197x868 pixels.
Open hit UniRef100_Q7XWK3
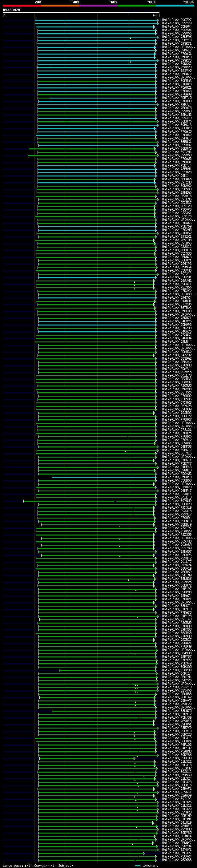(177, 487)
